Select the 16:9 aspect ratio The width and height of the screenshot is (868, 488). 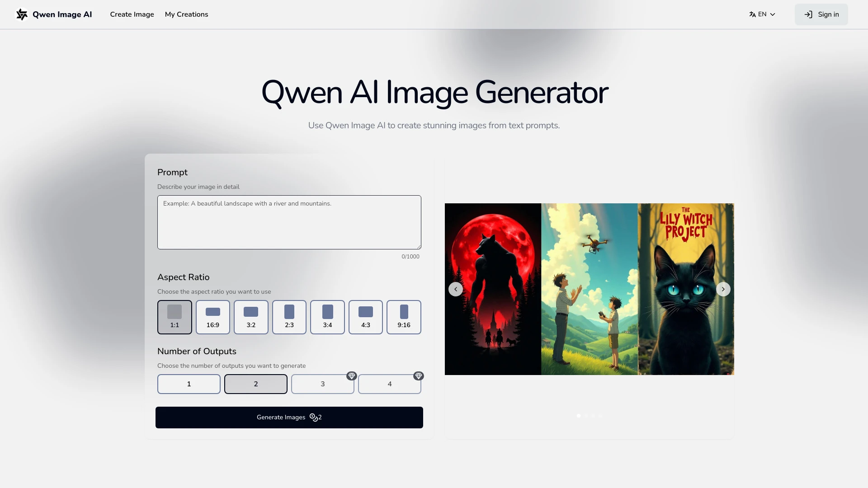point(212,317)
